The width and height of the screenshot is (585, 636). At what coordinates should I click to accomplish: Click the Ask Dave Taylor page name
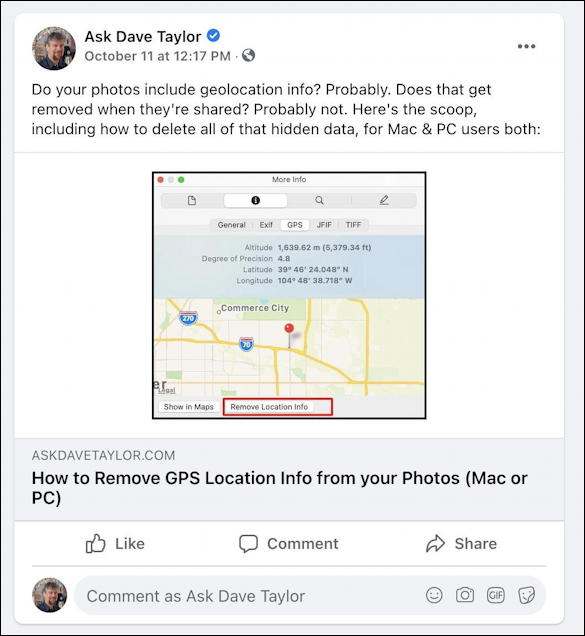click(x=143, y=37)
